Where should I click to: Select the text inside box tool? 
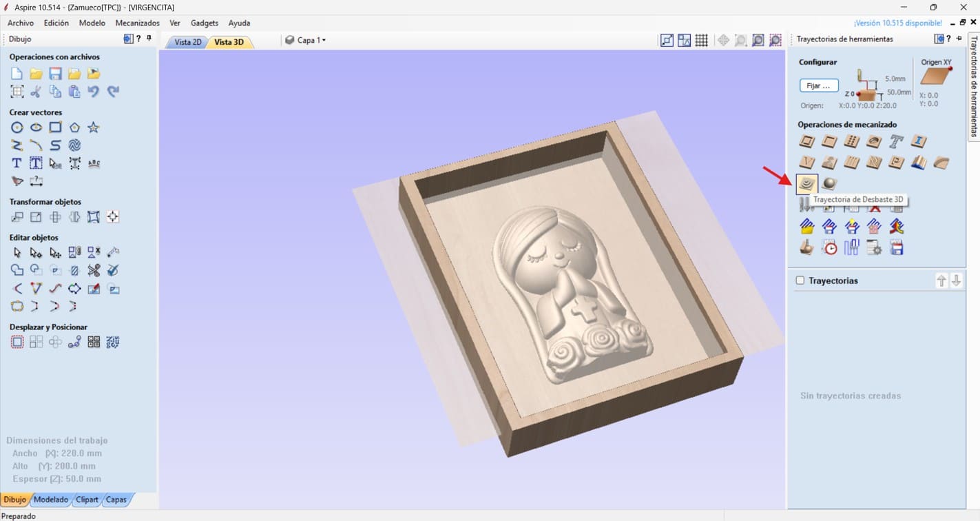tap(37, 163)
